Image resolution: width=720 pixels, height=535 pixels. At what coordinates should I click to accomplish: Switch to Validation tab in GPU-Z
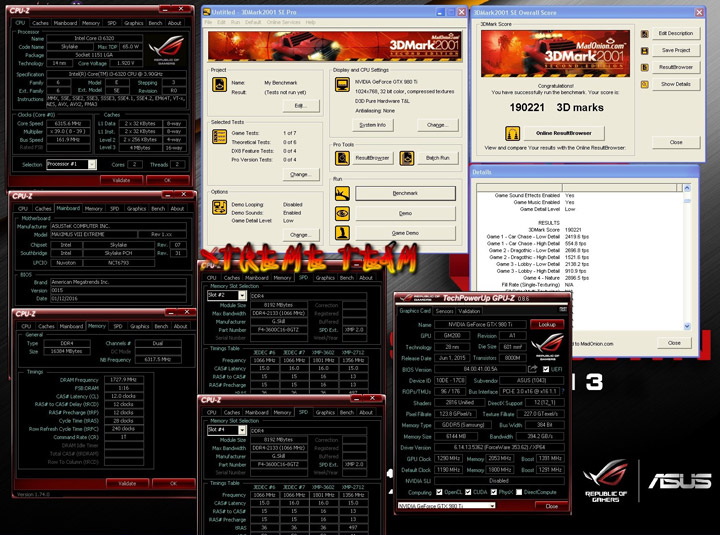coord(469,311)
